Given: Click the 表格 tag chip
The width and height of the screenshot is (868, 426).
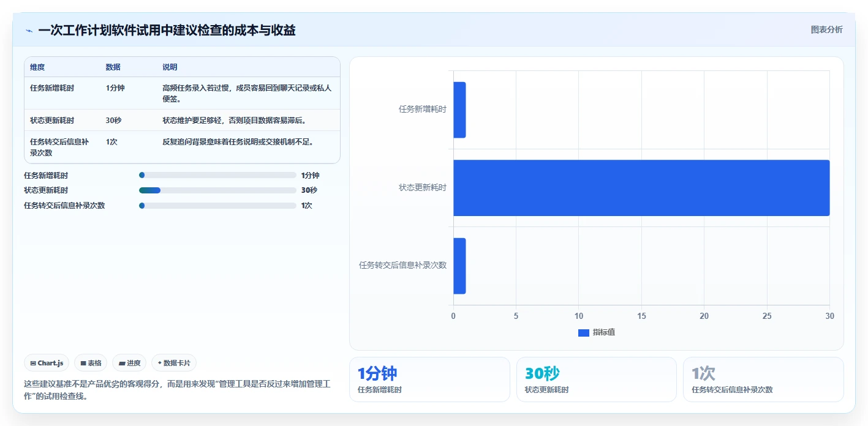Looking at the screenshot, I should pos(91,363).
